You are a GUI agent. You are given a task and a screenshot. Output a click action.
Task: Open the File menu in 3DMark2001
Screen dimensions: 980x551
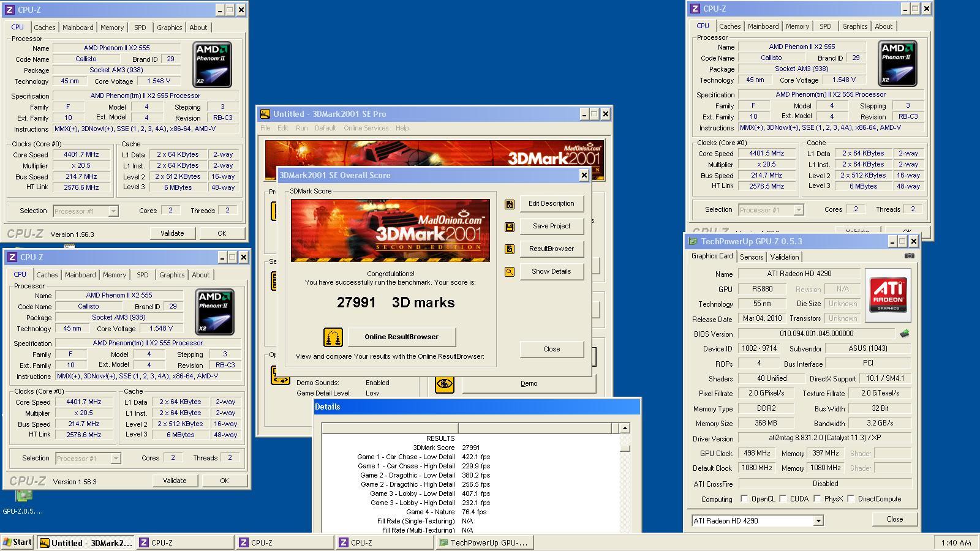265,128
